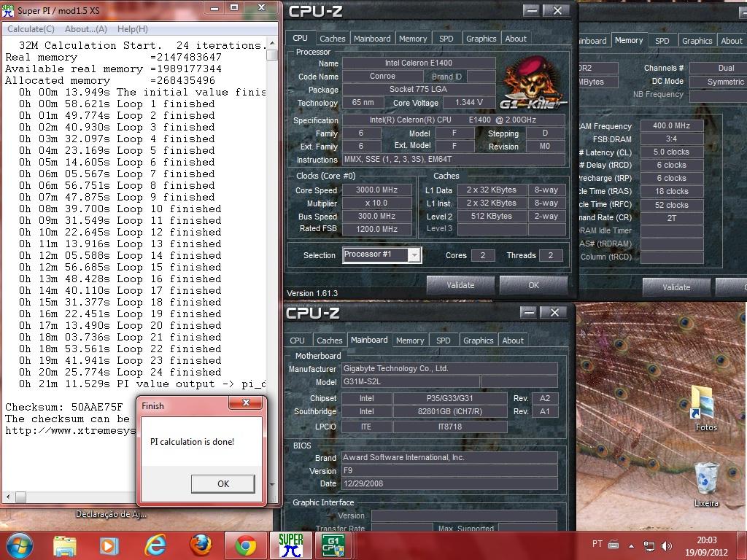Click Super PI horizontal scroll left arrow
The image size is (747, 560).
7,497
